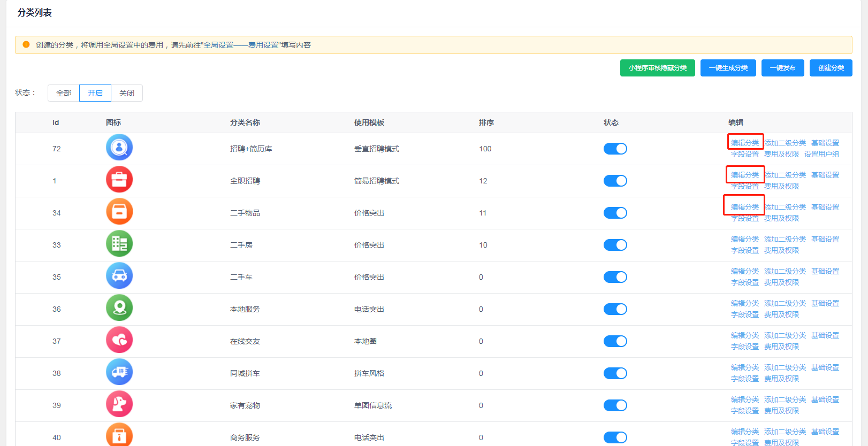Select the 全部 status filter tab
The height and width of the screenshot is (446, 868).
pyautogui.click(x=64, y=93)
